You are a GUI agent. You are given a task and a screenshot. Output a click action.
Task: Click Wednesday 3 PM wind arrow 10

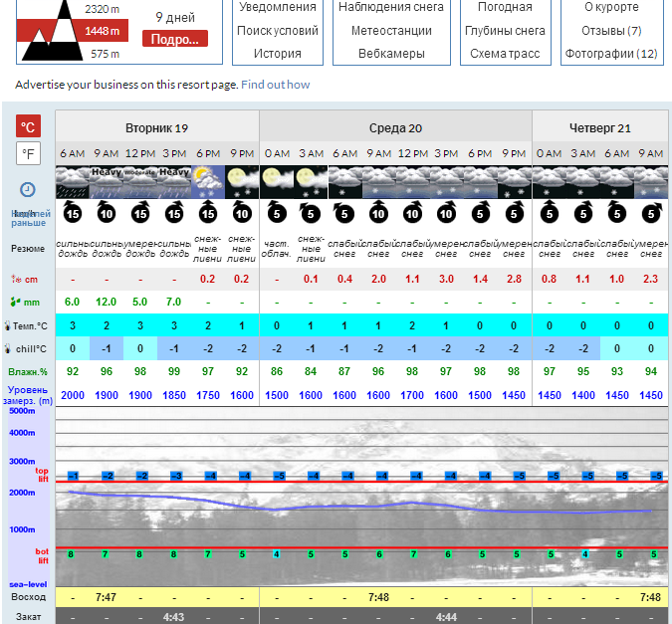446,211
